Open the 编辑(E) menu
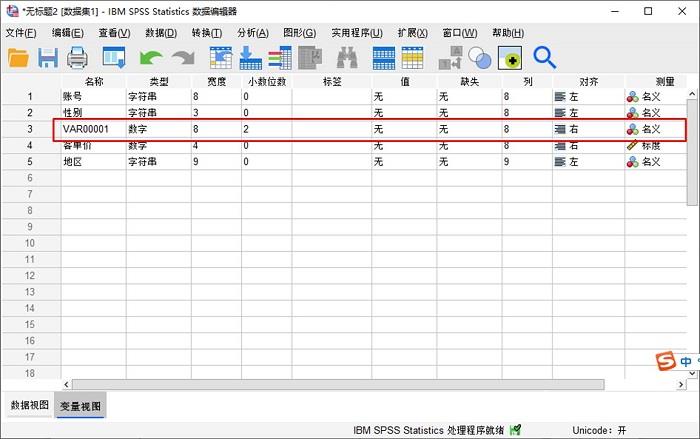Viewport: 700px width, 439px height. coord(68,33)
